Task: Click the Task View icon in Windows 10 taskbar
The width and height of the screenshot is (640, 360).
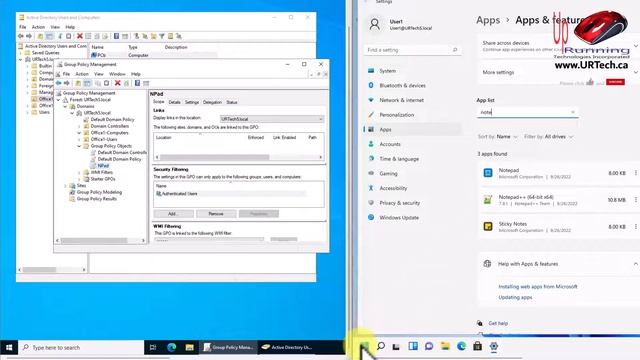Action: click(x=153, y=347)
